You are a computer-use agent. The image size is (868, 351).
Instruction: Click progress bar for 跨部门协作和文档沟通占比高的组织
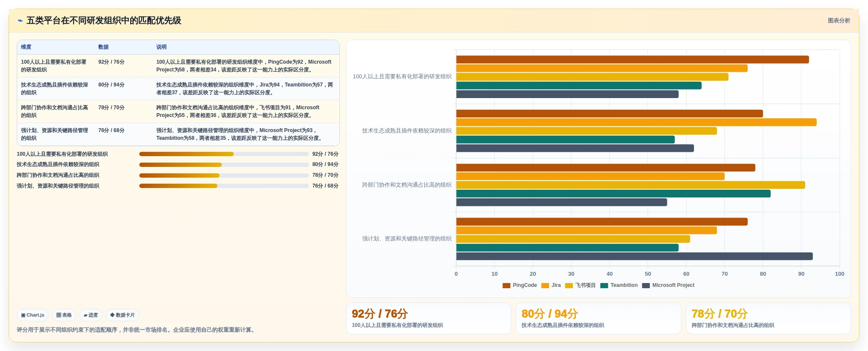(x=224, y=175)
